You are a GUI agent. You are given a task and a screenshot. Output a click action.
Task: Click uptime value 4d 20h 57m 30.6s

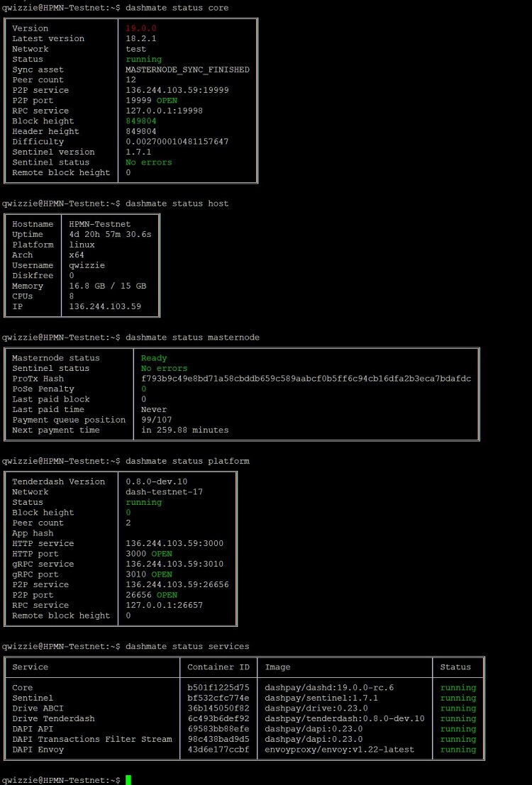[x=110, y=234]
